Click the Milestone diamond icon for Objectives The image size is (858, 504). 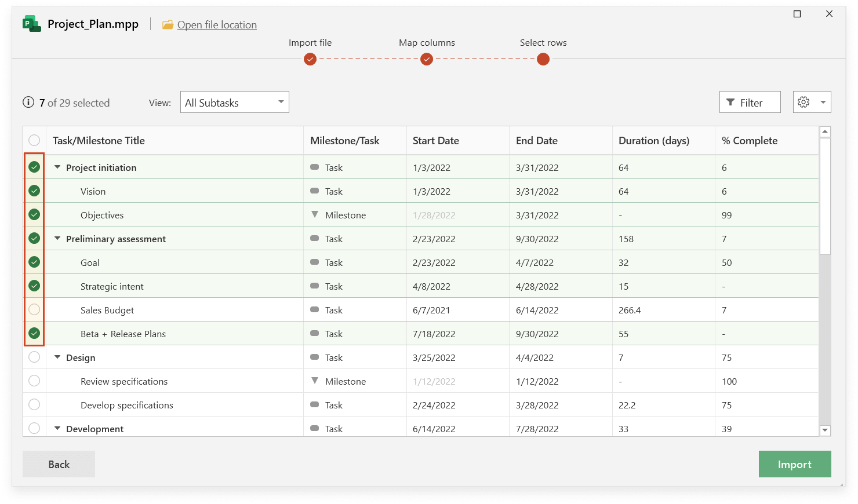[315, 214]
